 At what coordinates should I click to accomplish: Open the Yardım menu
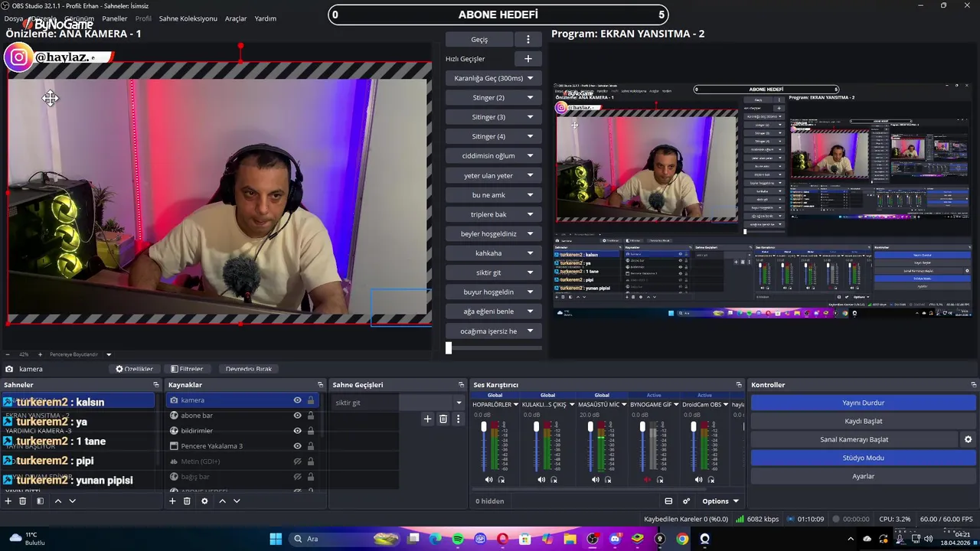[x=265, y=18]
